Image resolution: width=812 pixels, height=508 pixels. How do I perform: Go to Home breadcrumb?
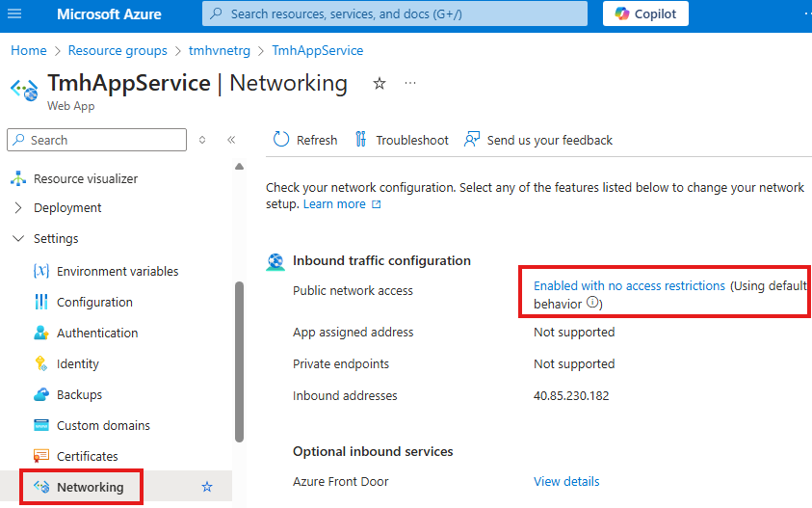coord(29,50)
